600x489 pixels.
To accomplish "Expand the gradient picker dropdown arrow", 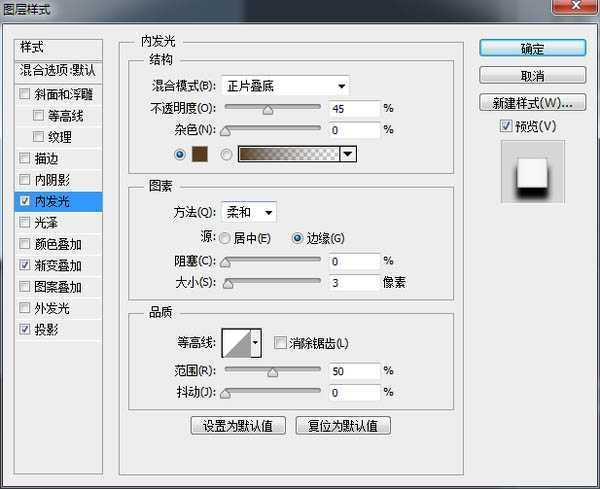I will click(348, 154).
